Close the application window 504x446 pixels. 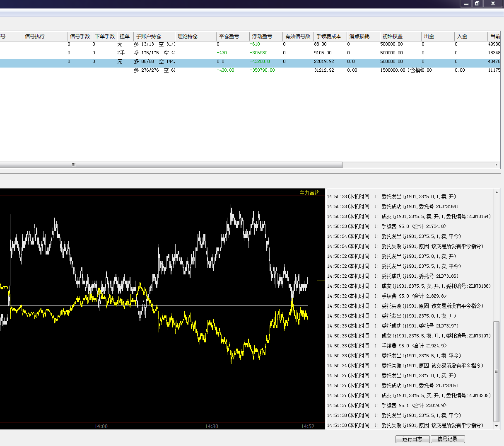pyautogui.click(x=493, y=4)
